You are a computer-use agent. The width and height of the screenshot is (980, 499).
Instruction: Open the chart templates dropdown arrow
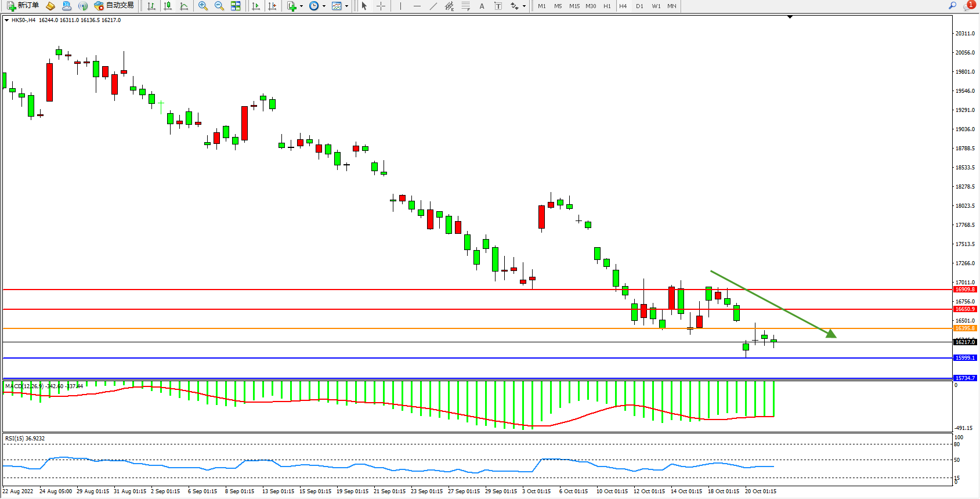[x=347, y=6]
